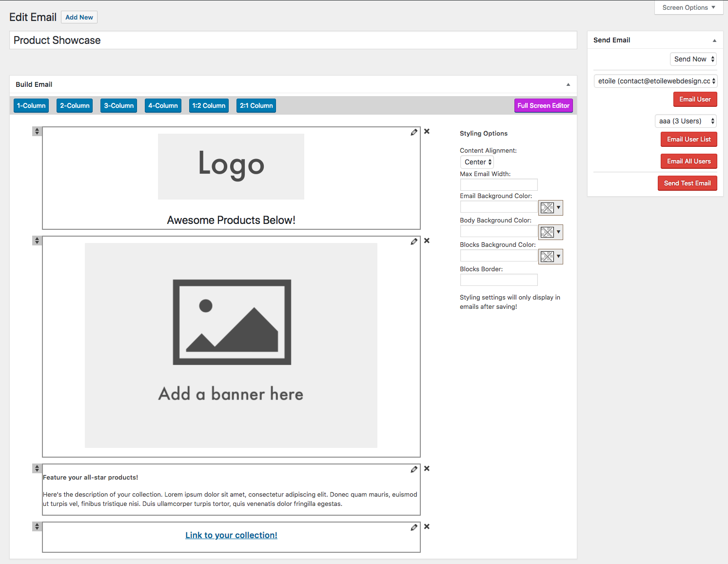Open the aaa (3 Users) list dropdown
Screen dimensions: 728x564
tap(686, 121)
